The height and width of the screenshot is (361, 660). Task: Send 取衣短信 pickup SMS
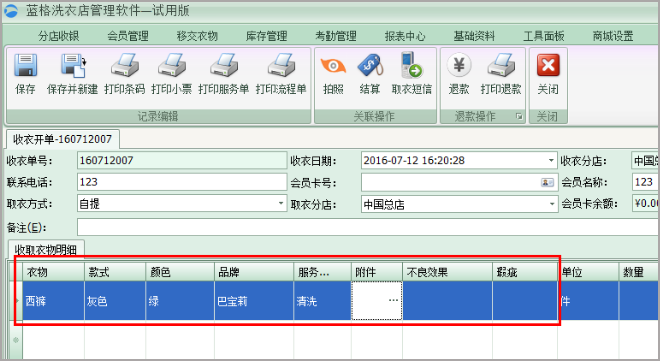point(411,65)
